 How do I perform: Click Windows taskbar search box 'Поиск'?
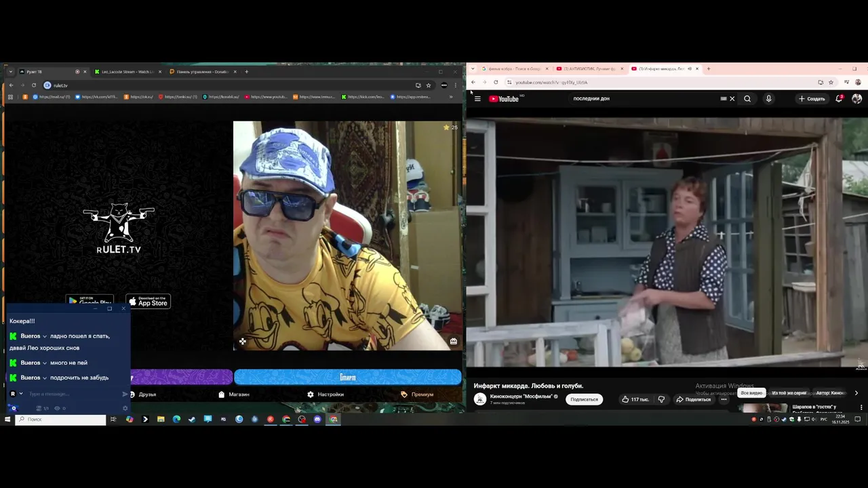coord(61,420)
